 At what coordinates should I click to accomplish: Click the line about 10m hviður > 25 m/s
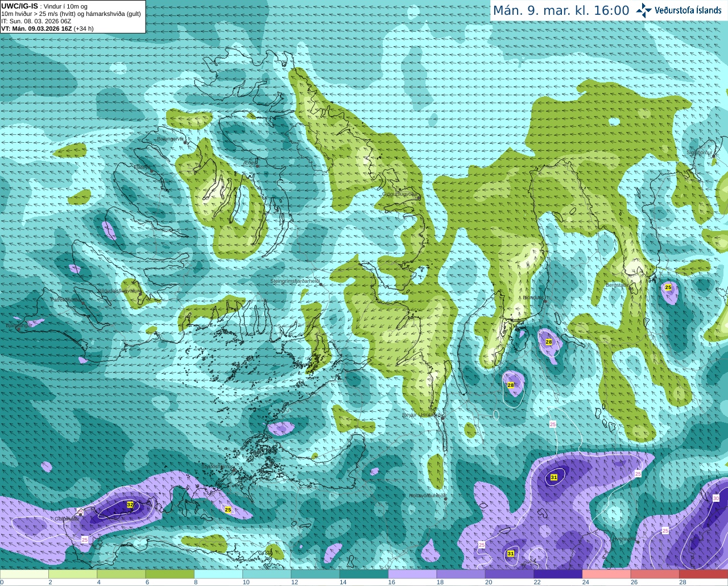coord(71,14)
